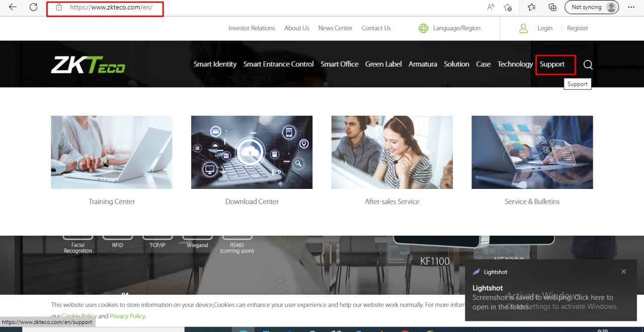Open the Download Center thumbnail image

click(252, 152)
